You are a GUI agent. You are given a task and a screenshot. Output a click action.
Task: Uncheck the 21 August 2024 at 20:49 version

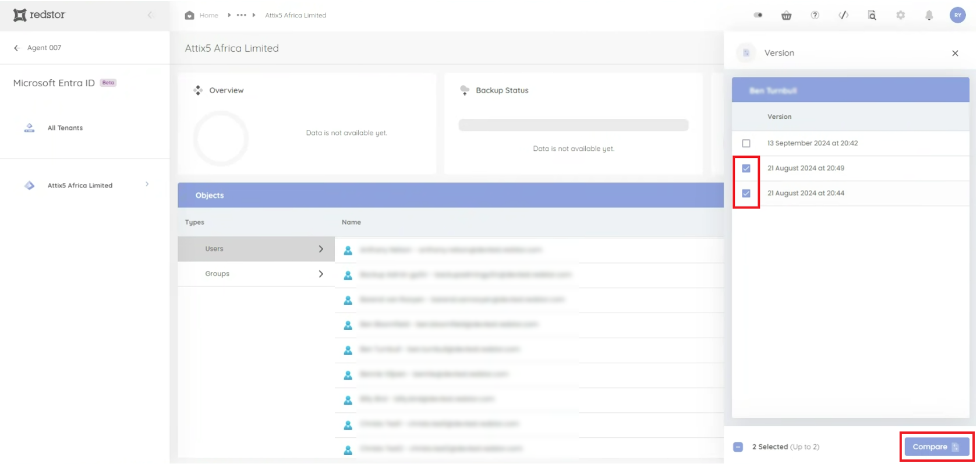746,168
